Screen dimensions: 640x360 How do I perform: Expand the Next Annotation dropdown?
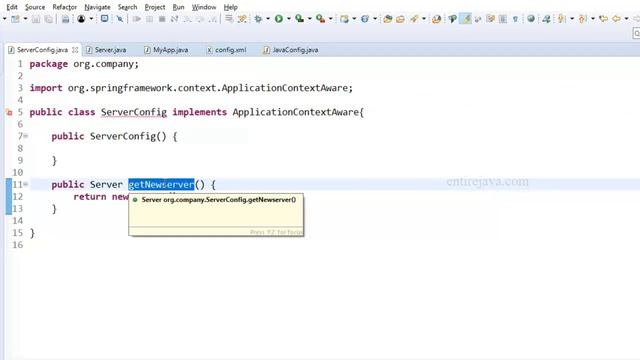[x=572, y=19]
